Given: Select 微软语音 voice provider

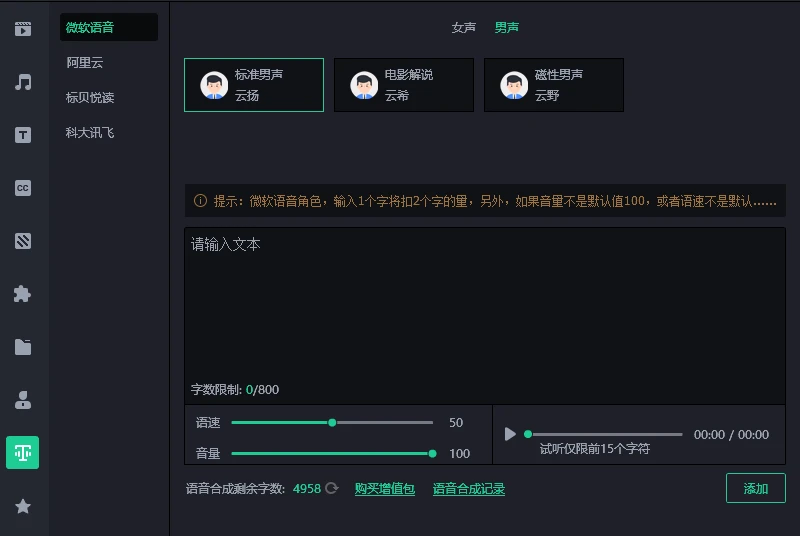Looking at the screenshot, I should click(x=109, y=27).
